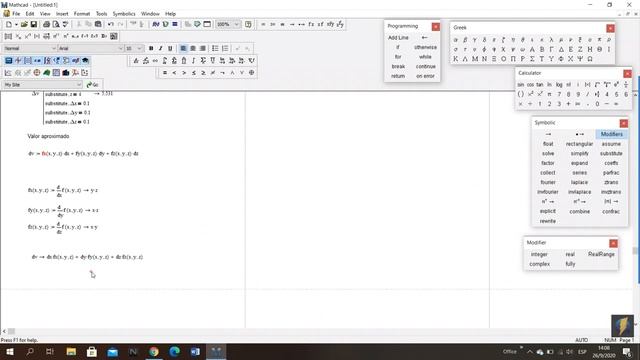Viewport: 640px width, 360px height.
Task: Click the Insert Function f(x) icon
Action: (x=156, y=24)
